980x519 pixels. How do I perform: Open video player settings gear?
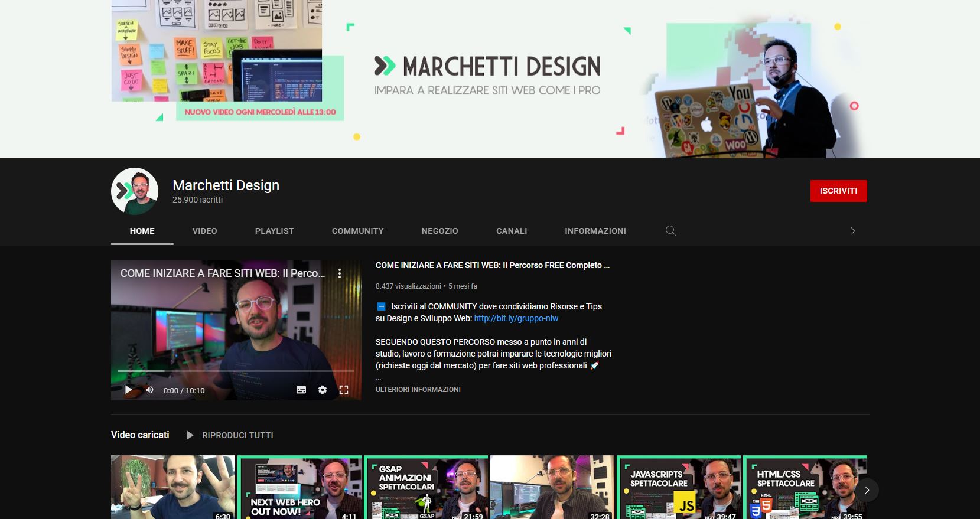tap(323, 390)
